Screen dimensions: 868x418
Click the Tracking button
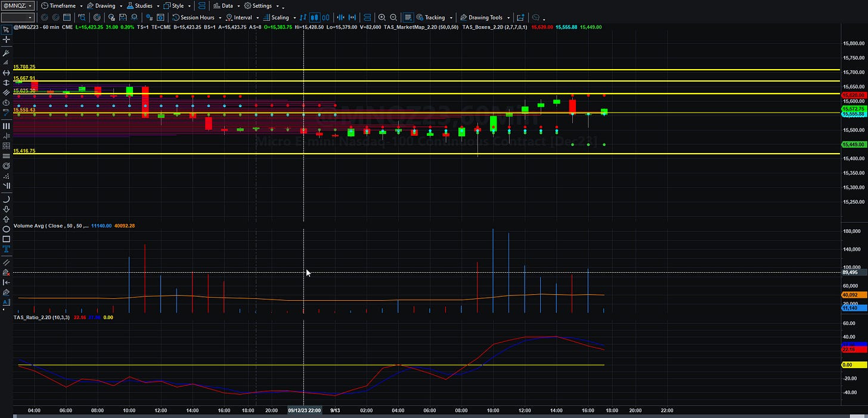[435, 17]
